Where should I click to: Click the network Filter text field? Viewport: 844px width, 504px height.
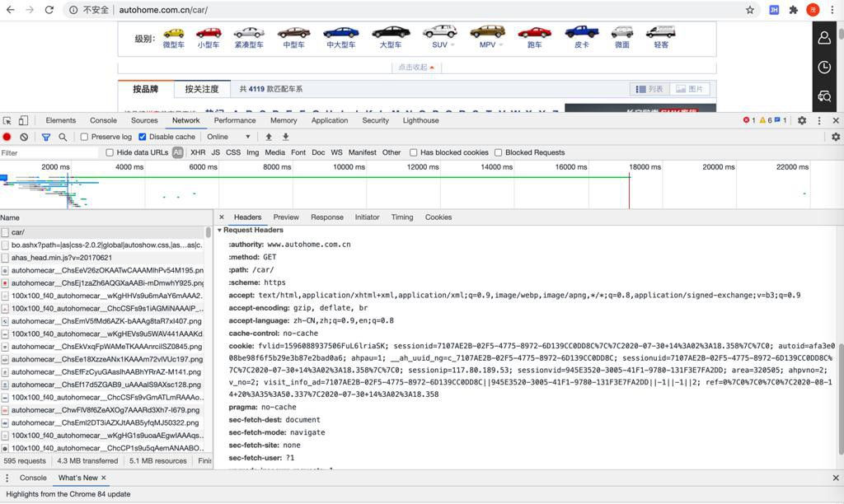point(49,152)
